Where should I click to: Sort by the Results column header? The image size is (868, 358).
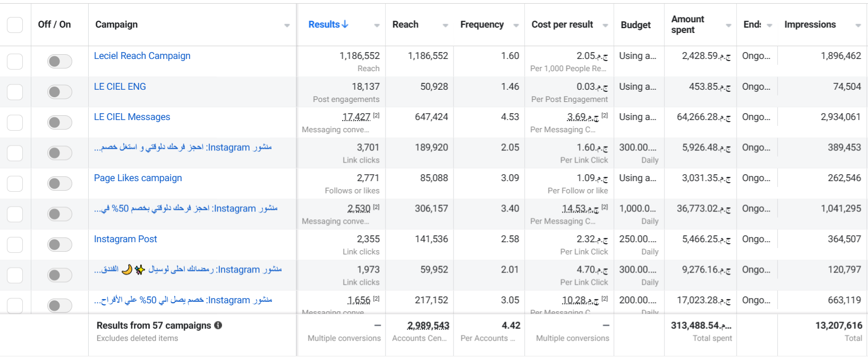[324, 24]
